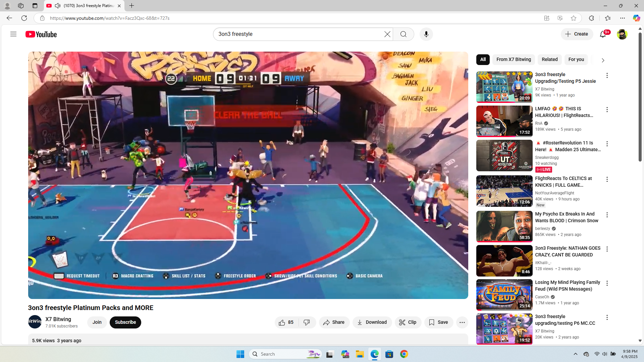Open options for FlightReacts HILARIOUS video
Screen dimensions: 644x362
click(607, 110)
